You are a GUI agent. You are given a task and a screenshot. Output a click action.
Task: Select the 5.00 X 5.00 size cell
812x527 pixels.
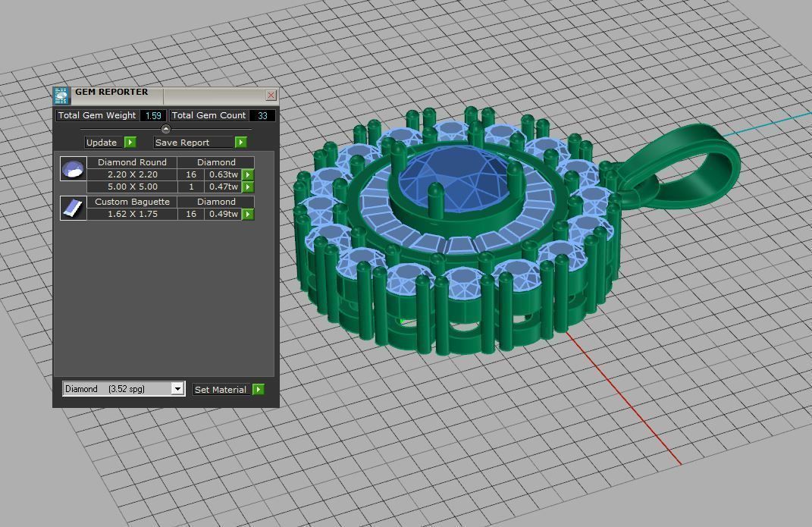133,187
